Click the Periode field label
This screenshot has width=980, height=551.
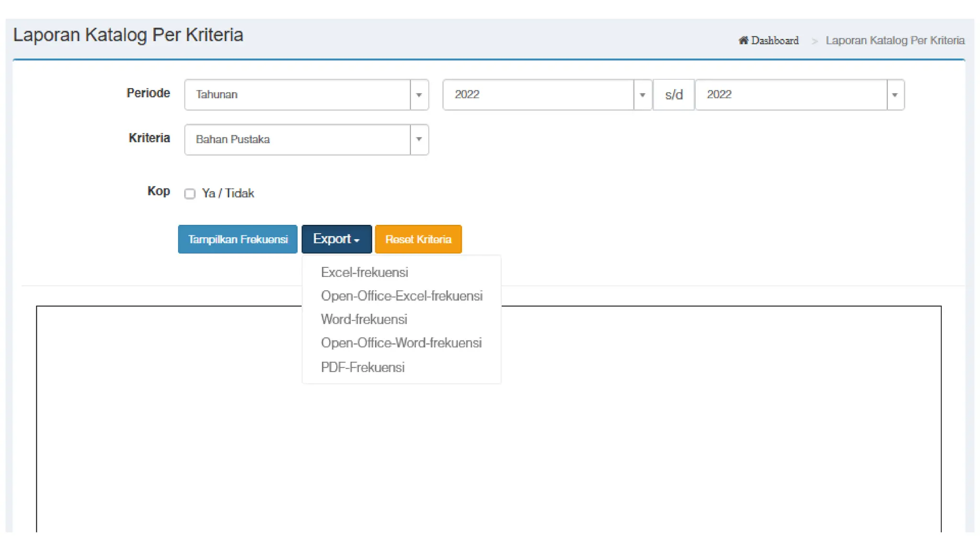pyautogui.click(x=148, y=93)
